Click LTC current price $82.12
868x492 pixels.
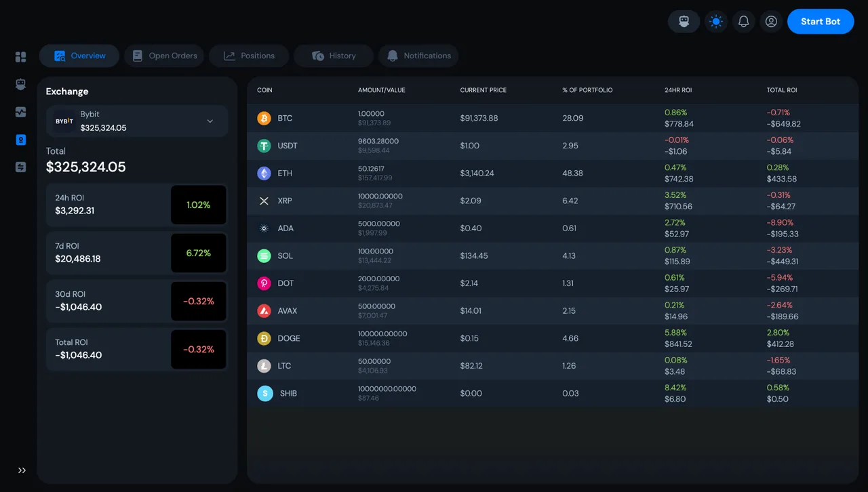tap(471, 365)
